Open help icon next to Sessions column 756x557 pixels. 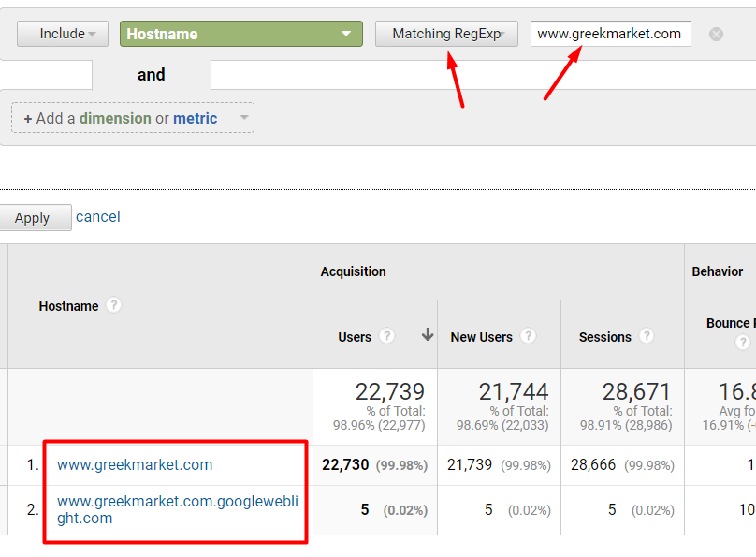(x=647, y=336)
